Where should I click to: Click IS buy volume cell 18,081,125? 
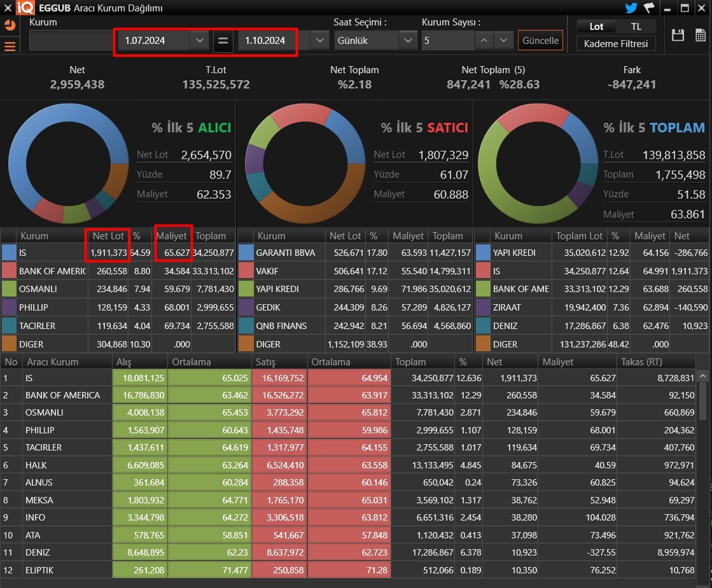[140, 378]
